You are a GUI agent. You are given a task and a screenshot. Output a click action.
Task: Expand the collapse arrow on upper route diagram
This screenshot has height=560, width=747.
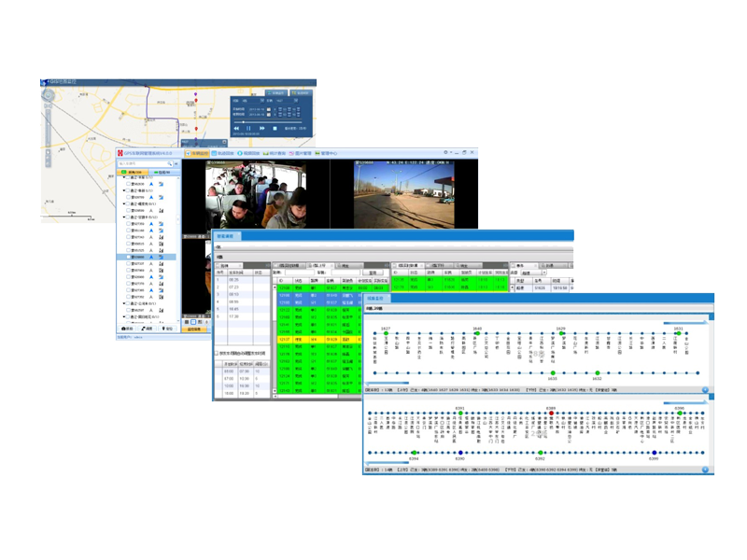(x=705, y=390)
